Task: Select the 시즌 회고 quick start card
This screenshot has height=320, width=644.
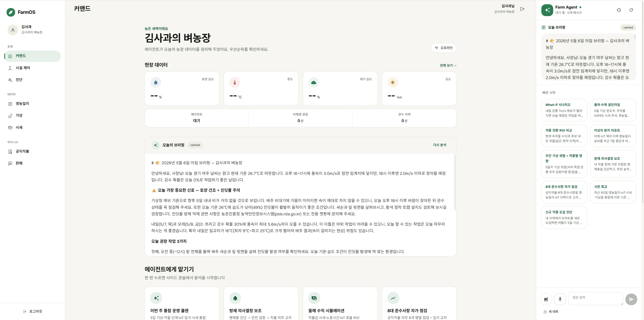Action: pyautogui.click(x=613, y=192)
